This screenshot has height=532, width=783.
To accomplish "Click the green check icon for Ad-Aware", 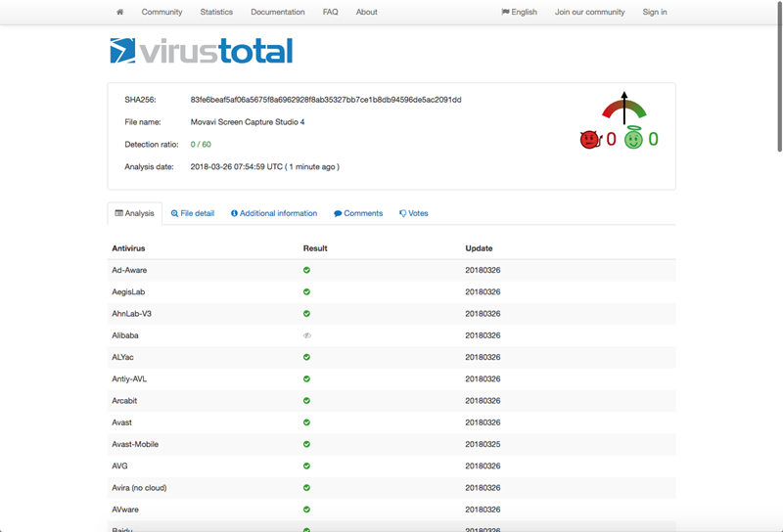I will (x=306, y=270).
